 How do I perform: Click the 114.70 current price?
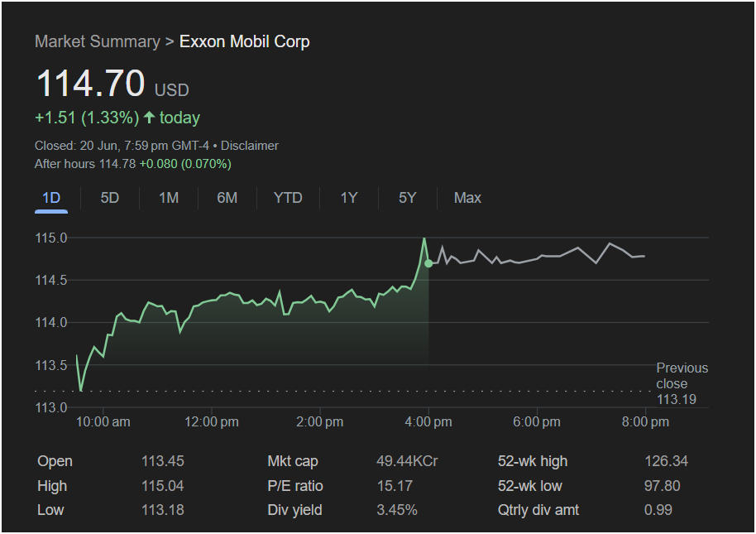[91, 83]
